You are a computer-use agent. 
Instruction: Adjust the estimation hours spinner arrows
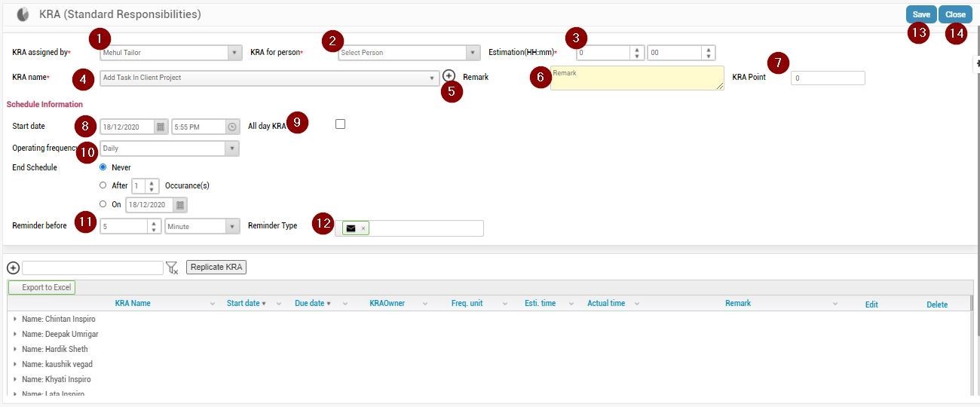tap(636, 53)
